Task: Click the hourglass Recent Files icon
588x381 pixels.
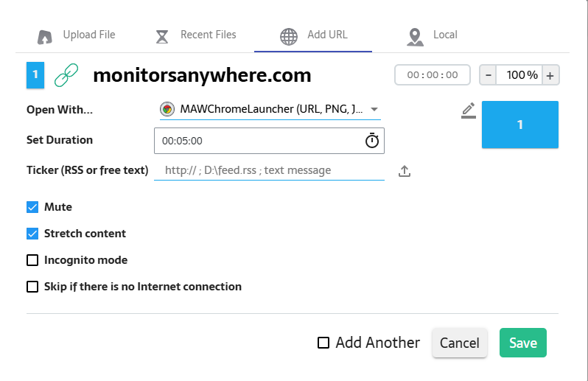Action: (x=163, y=36)
